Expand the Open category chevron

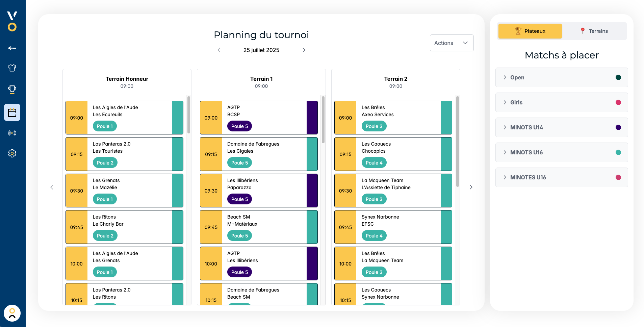click(x=505, y=77)
